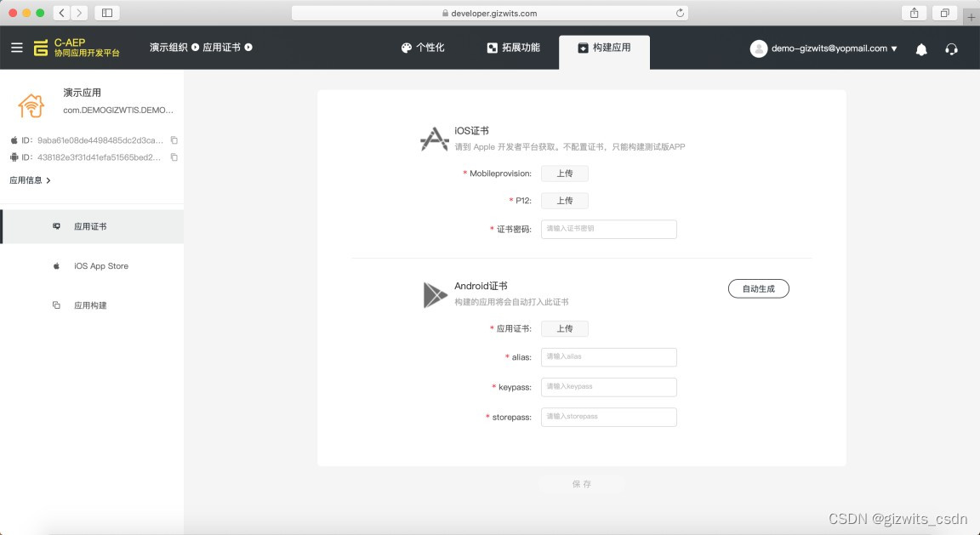Click the C-AEP platform logo
980x535 pixels.
pyautogui.click(x=77, y=48)
